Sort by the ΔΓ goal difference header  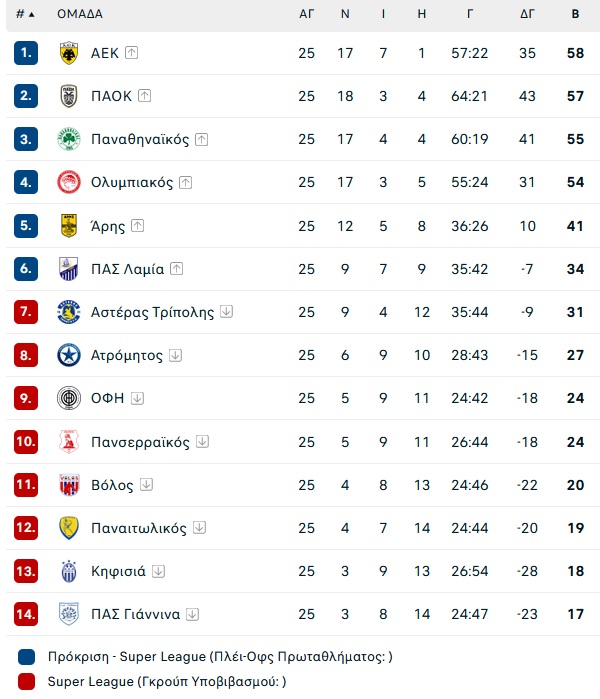(527, 14)
